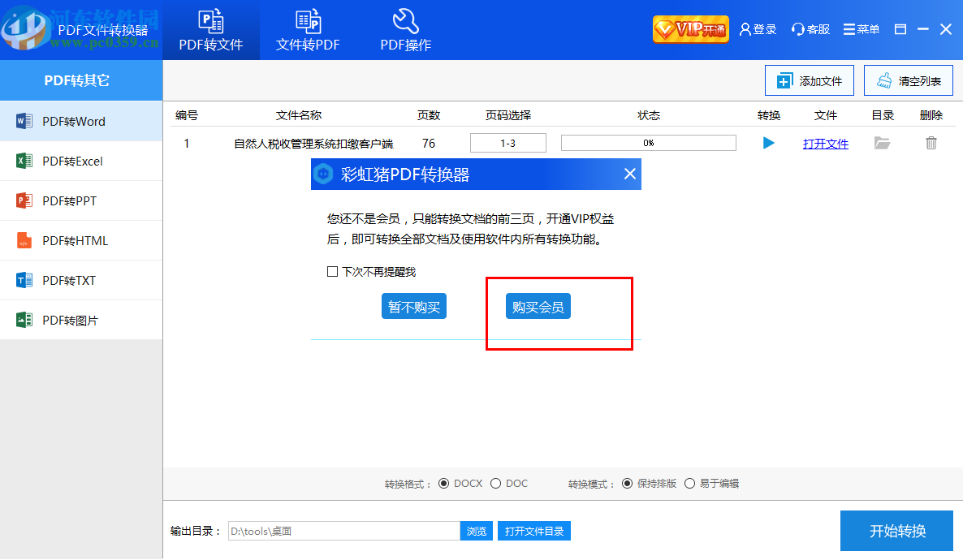The height and width of the screenshot is (560, 963).
Task: Click the TXT icon beside PDF转TXT
Action: (x=24, y=281)
